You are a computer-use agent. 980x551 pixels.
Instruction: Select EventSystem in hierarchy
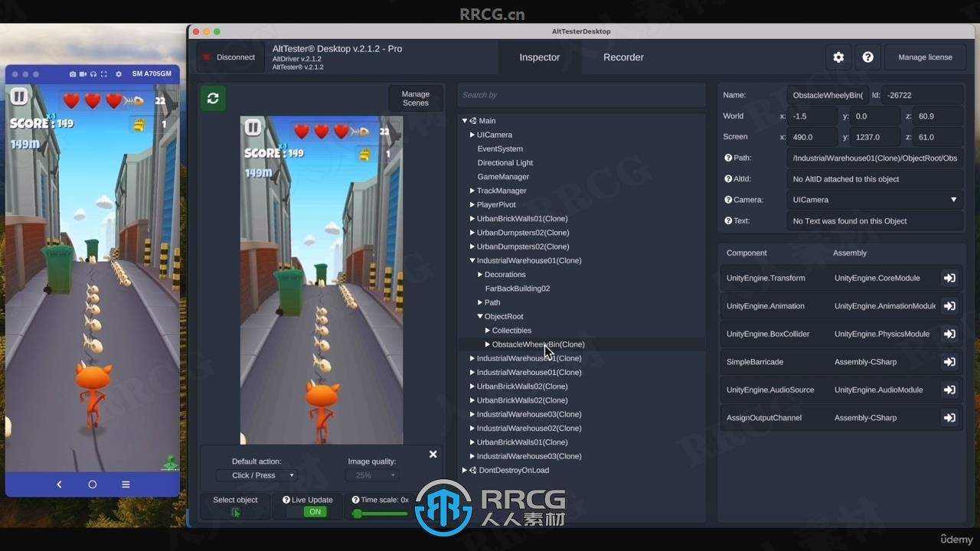pos(500,148)
